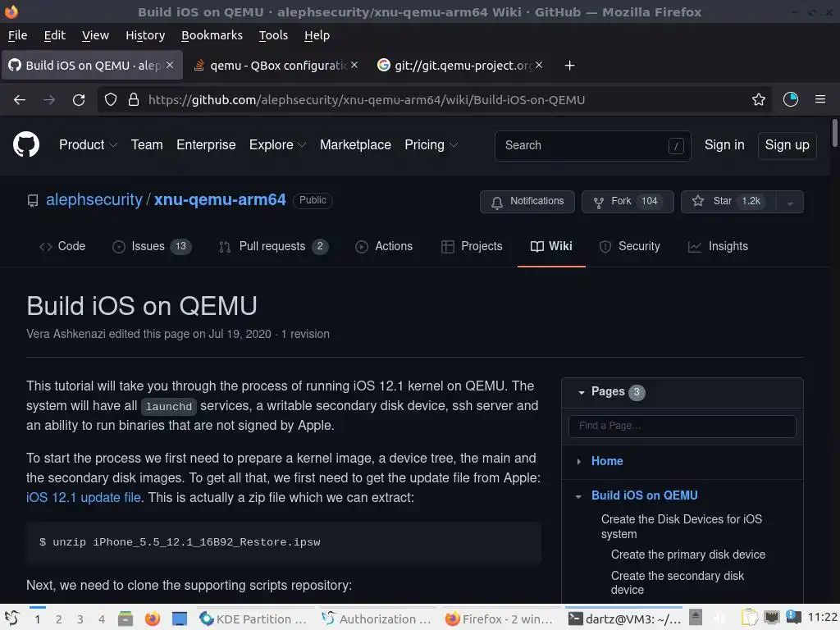The image size is (840, 630).
Task: Focus the GitHub Search field
Action: tap(592, 146)
